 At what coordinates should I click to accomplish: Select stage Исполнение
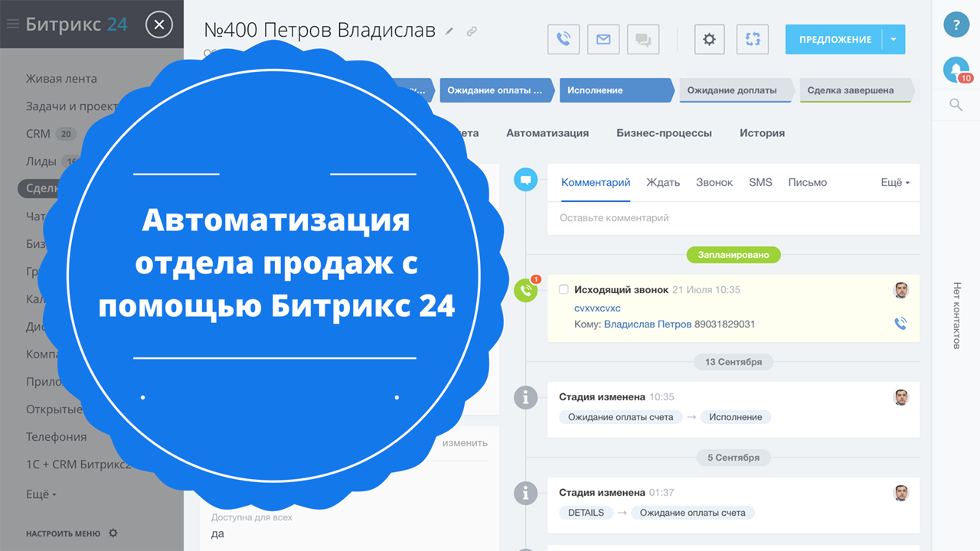pyautogui.click(x=617, y=90)
